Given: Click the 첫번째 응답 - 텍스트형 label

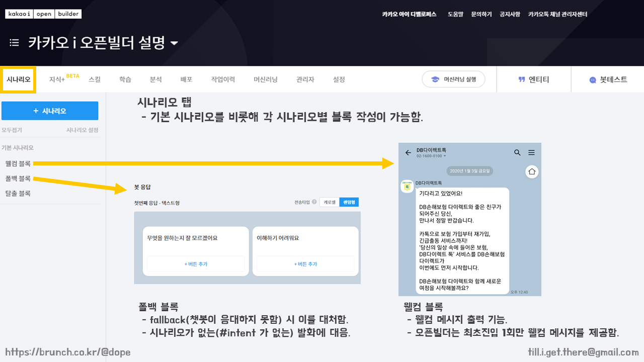Looking at the screenshot, I should click(x=157, y=203).
